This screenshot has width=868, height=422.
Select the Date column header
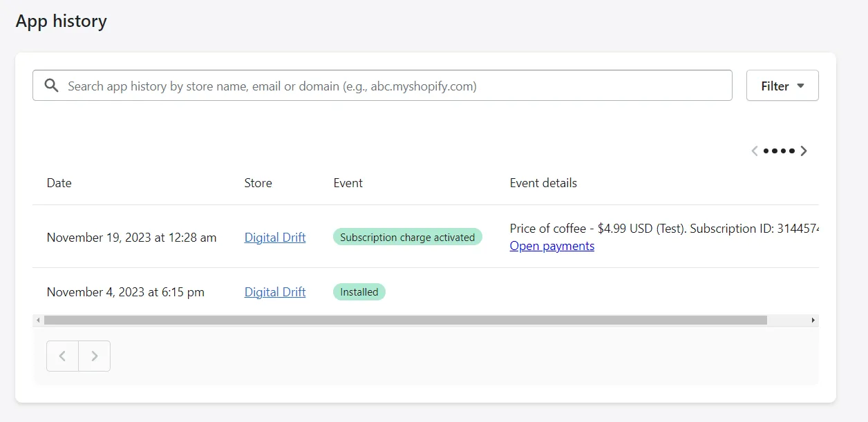[59, 182]
